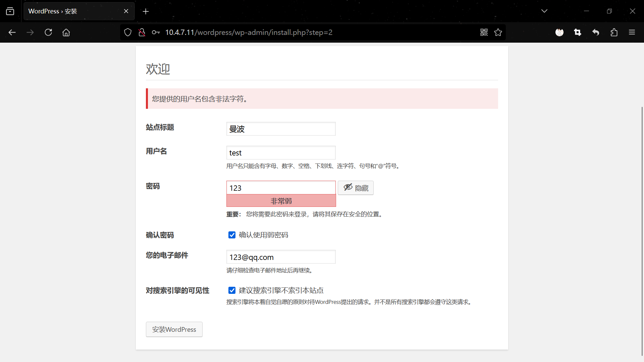Click 隐藏 to hide the password
The height and width of the screenshot is (362, 644).
pos(356,188)
